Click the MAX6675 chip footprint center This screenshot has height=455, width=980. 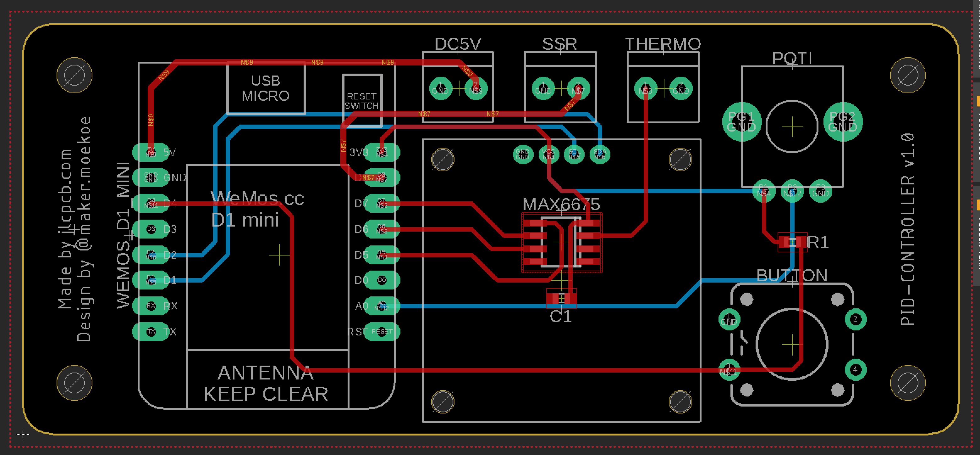tap(561, 242)
